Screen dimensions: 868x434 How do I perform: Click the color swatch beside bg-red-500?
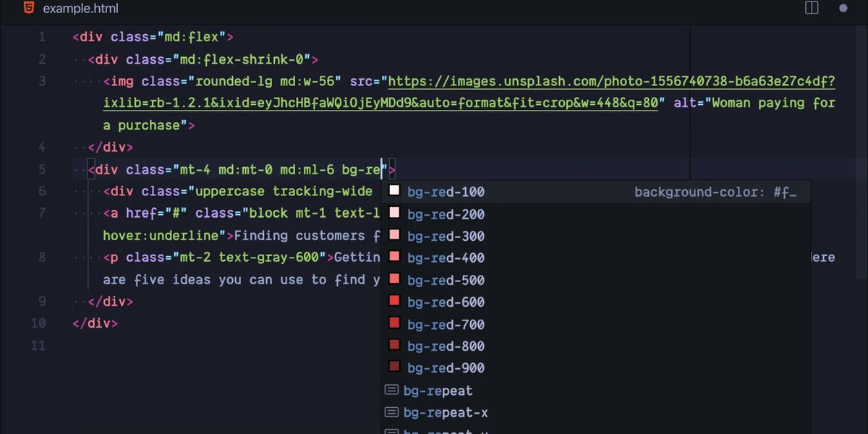(394, 279)
